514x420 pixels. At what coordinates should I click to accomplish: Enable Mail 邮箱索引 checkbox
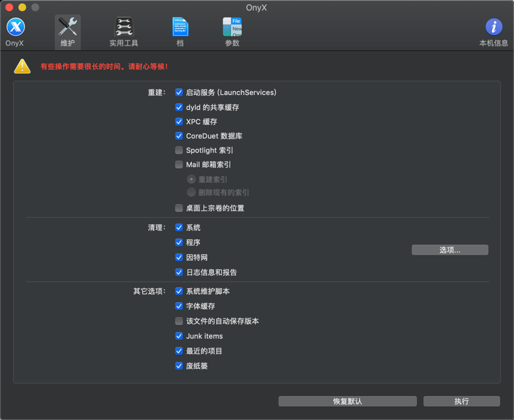(x=179, y=164)
